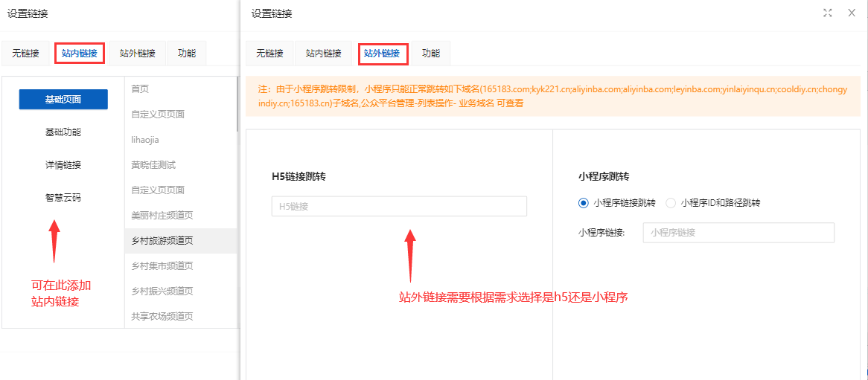Focus the H5链接 input field
Viewport: 868px width, 380px height.
pos(399,206)
